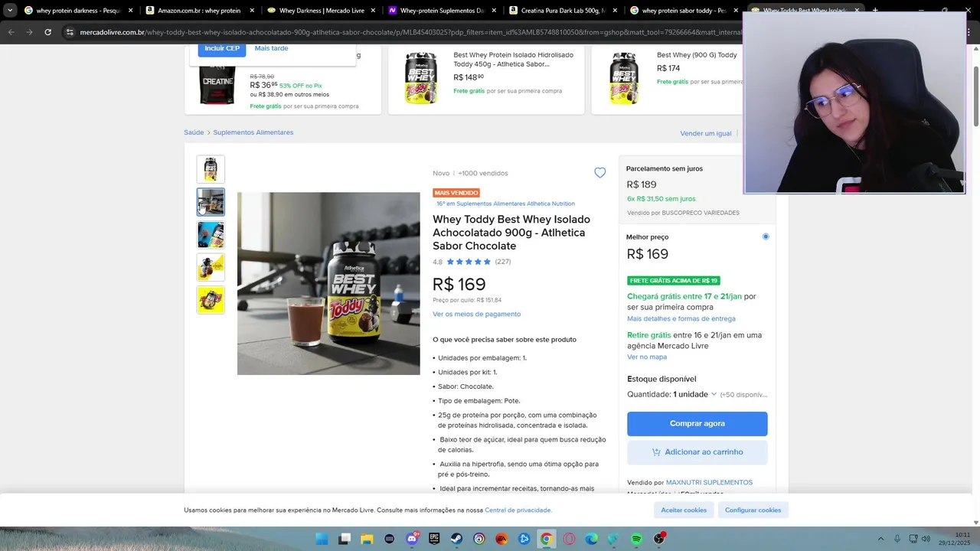Select first product thumbnail
The height and width of the screenshot is (551, 980).
[211, 169]
